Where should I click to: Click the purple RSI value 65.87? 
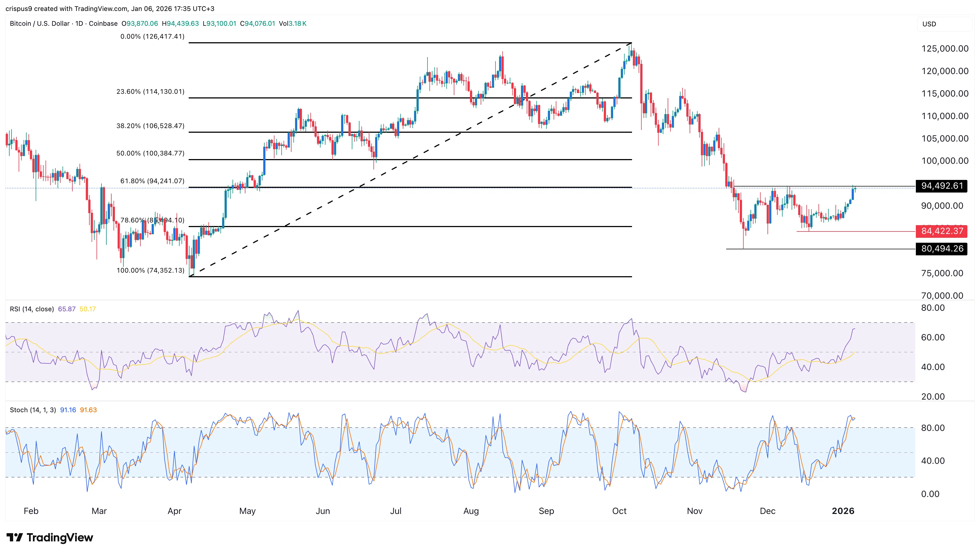[67, 309]
